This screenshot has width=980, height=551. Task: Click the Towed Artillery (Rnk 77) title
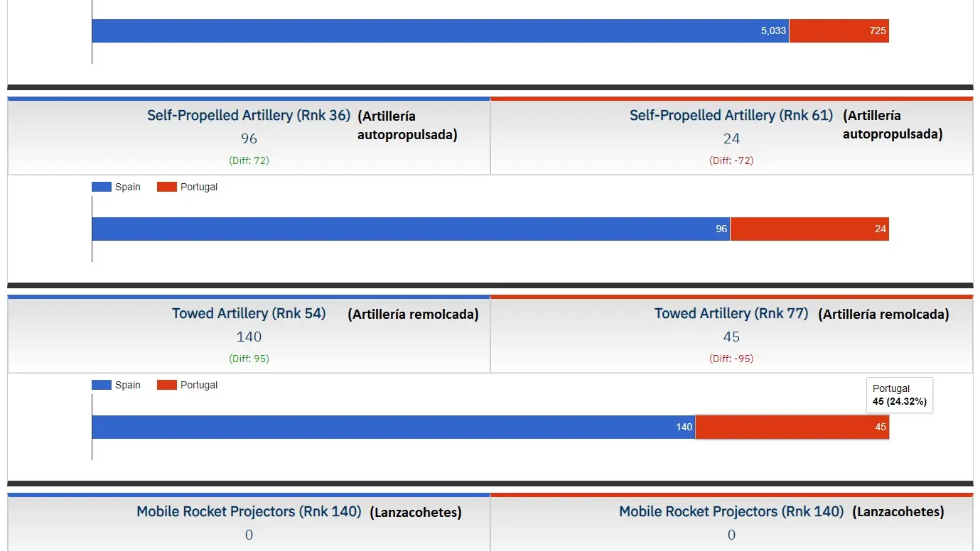coord(731,313)
